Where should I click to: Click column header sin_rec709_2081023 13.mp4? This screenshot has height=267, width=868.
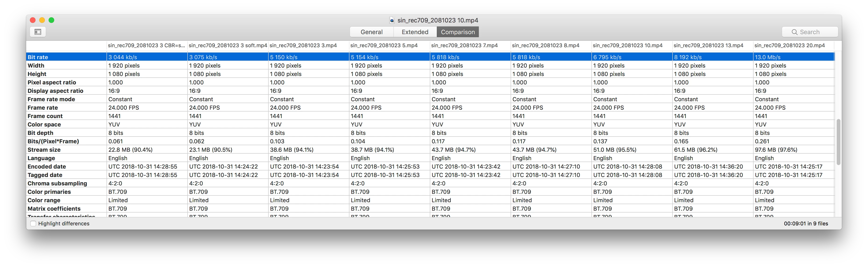[708, 46]
